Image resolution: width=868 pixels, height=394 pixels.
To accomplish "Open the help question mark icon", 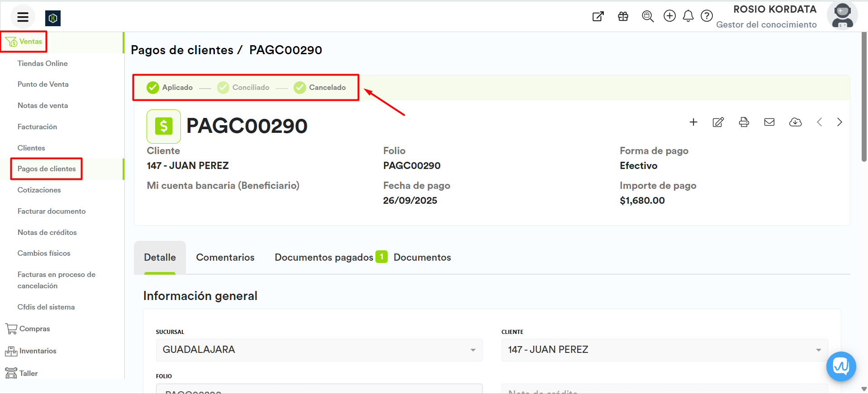I will (x=707, y=16).
